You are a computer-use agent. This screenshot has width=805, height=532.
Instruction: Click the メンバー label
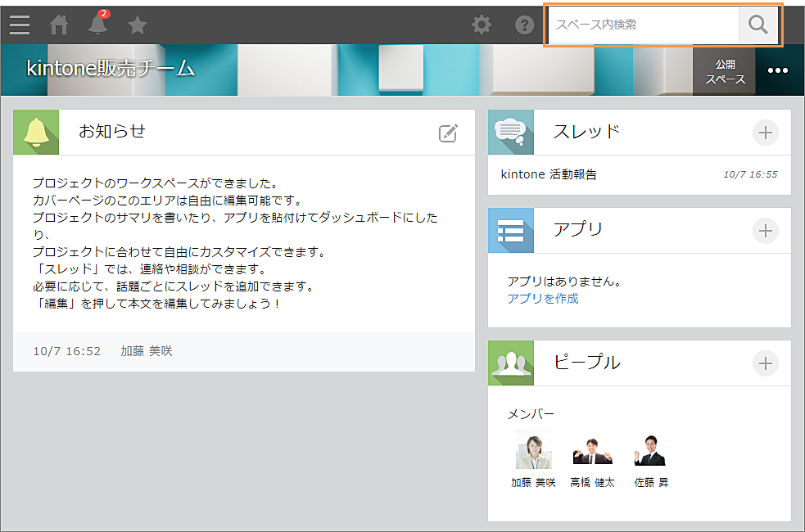(531, 414)
